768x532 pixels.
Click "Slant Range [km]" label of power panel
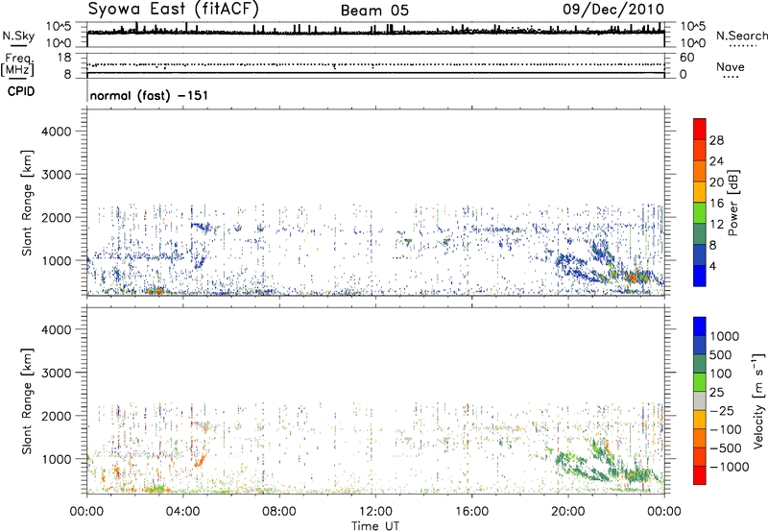(27, 203)
